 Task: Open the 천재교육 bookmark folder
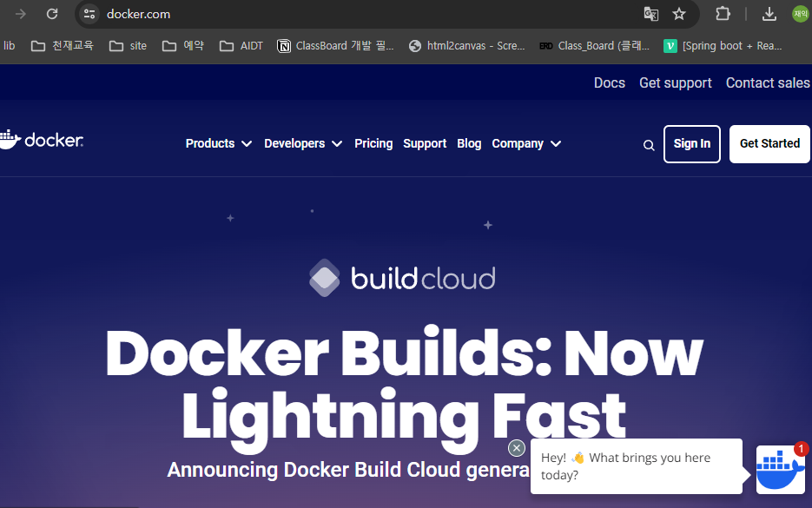point(63,45)
